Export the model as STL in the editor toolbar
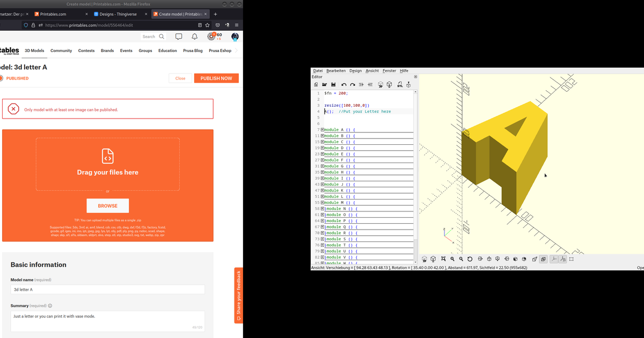 pos(399,85)
